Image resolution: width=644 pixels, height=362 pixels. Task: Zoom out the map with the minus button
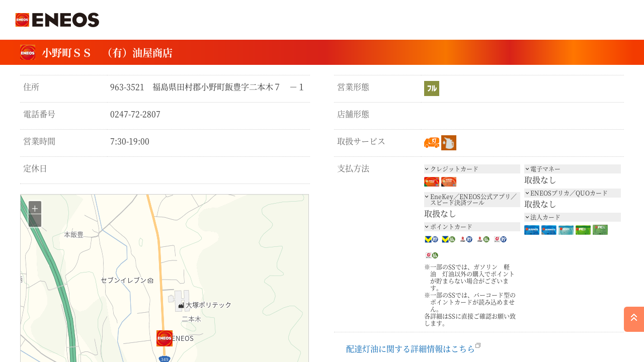click(35, 221)
